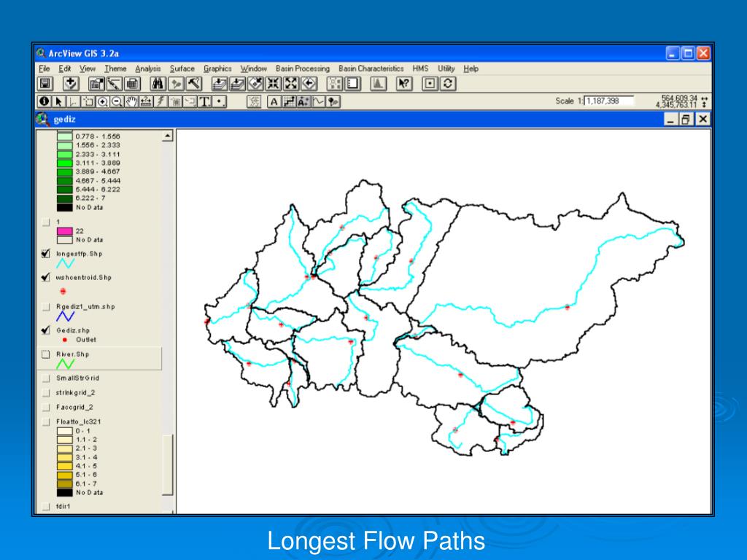
Task: Click the red wshcentroid point symbol
Action: point(63,291)
